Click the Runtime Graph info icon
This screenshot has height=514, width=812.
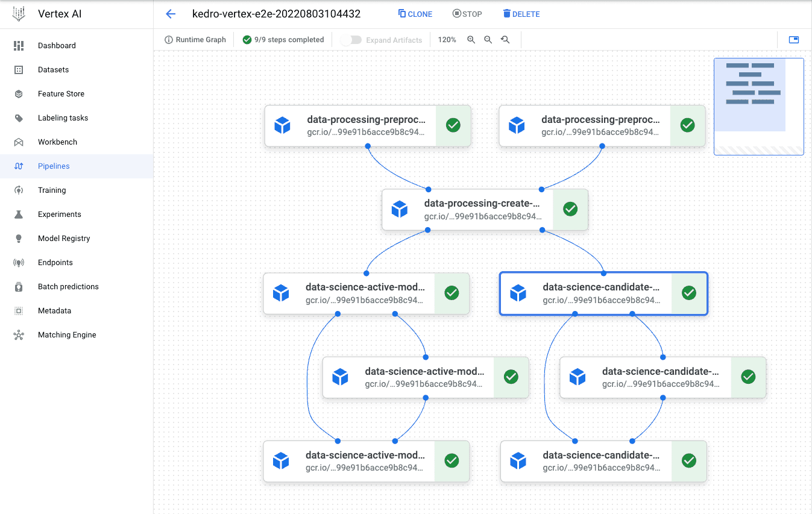pyautogui.click(x=169, y=40)
